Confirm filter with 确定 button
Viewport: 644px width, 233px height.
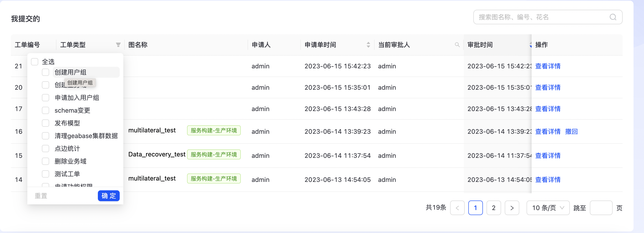pos(109,196)
